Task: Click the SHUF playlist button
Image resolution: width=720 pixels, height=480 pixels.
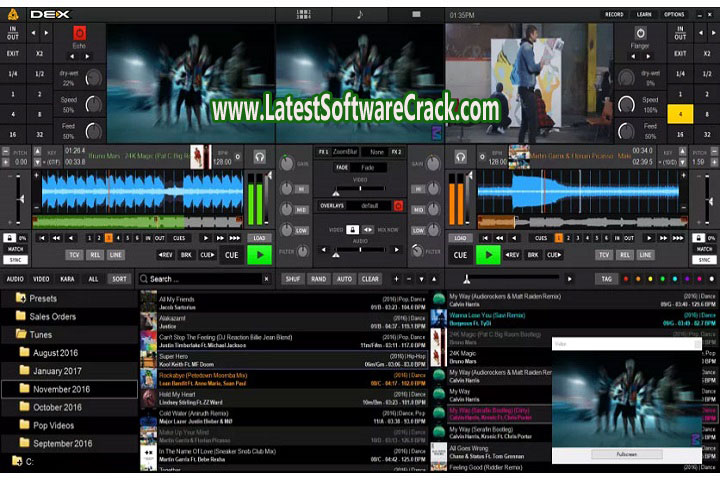Action: [x=292, y=279]
